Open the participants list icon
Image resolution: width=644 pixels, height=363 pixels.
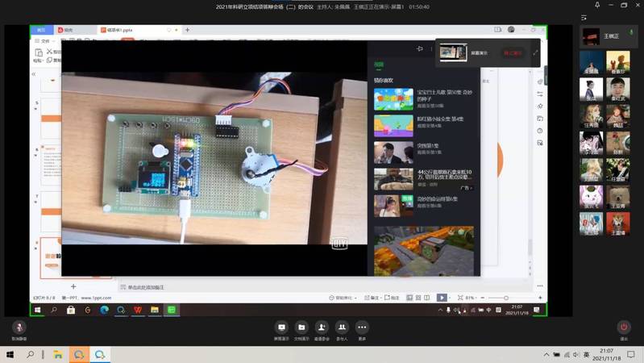(x=342, y=328)
